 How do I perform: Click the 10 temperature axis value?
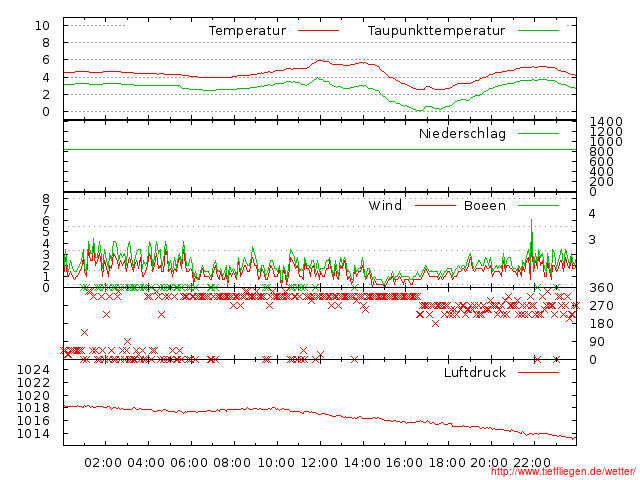[x=42, y=26]
